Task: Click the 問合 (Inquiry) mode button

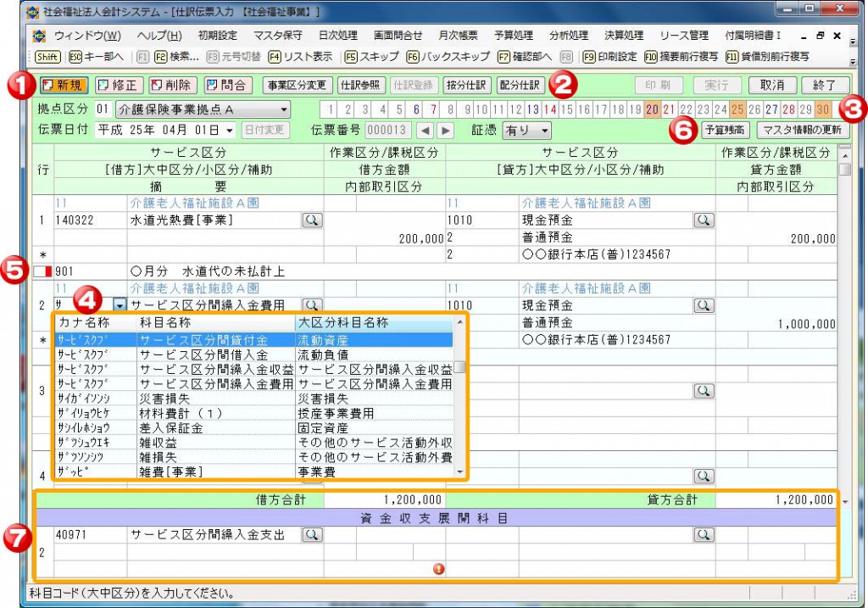Action: [x=226, y=85]
